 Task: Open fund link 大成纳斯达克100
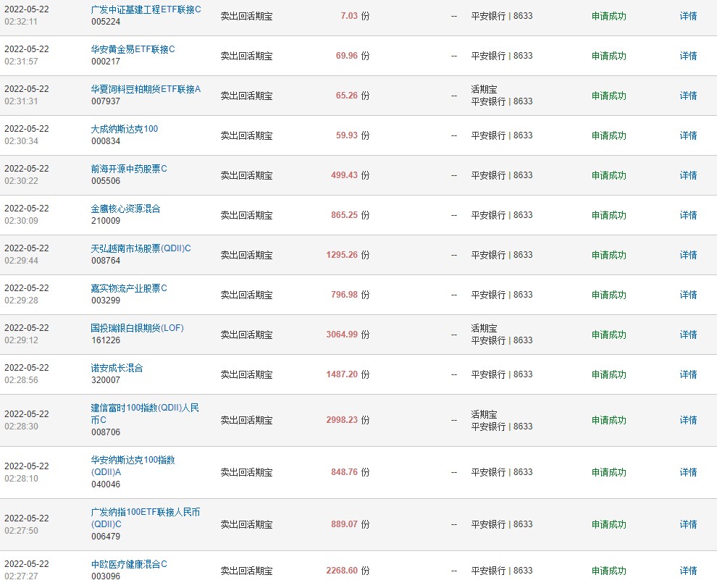[125, 129]
